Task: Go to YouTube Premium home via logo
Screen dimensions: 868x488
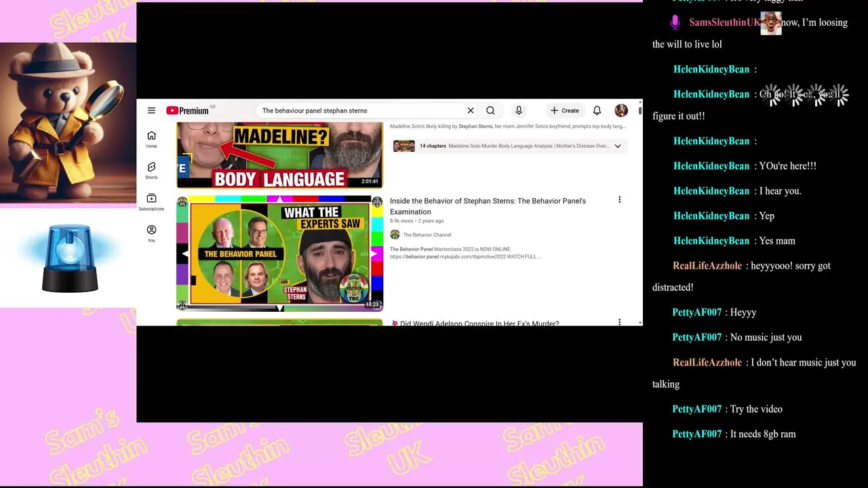Action: pyautogui.click(x=188, y=110)
